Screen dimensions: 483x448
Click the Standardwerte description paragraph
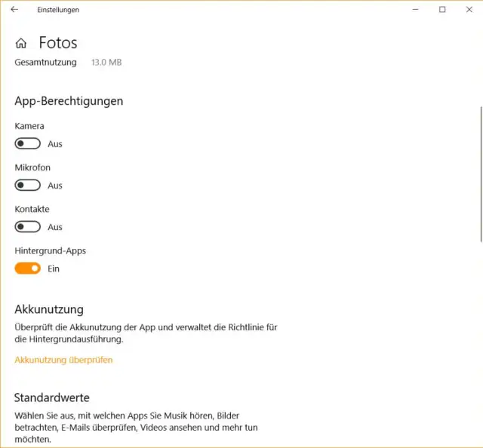click(136, 427)
